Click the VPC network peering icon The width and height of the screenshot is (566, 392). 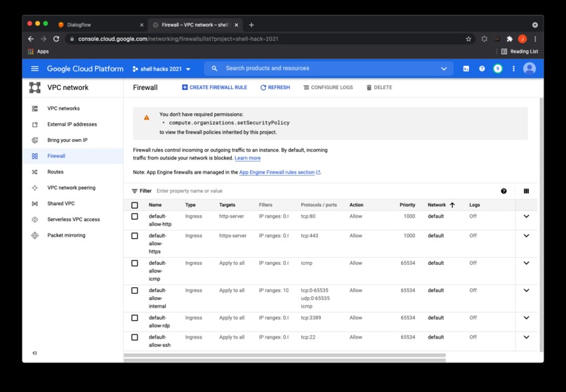coord(34,188)
